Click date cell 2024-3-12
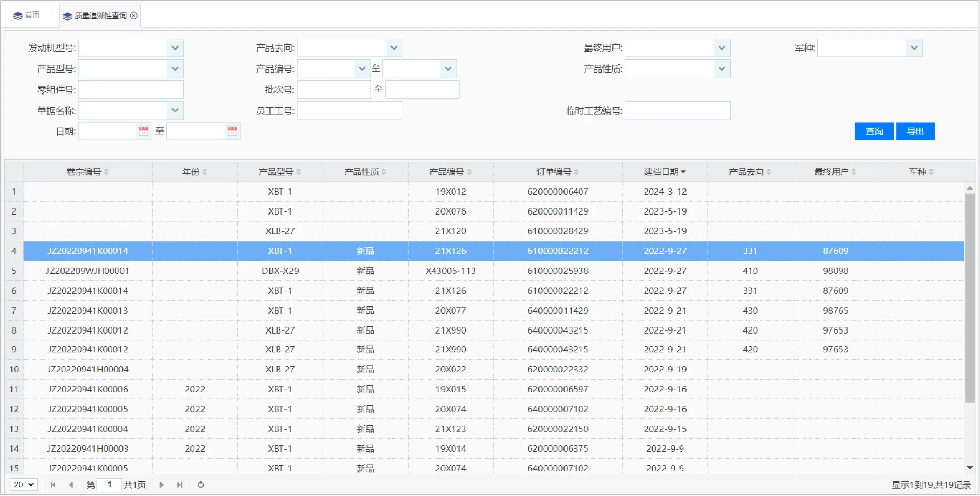980x496 pixels. pos(665,192)
